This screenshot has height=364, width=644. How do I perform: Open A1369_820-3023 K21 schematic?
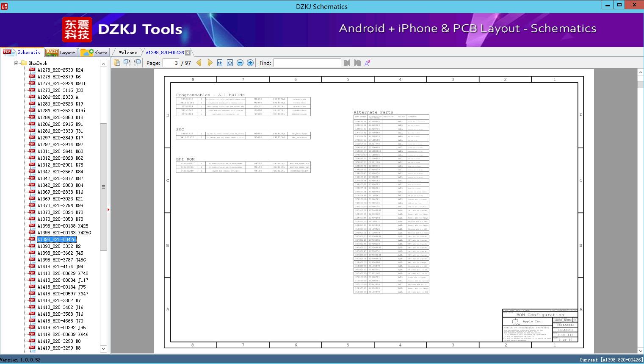coord(60,199)
